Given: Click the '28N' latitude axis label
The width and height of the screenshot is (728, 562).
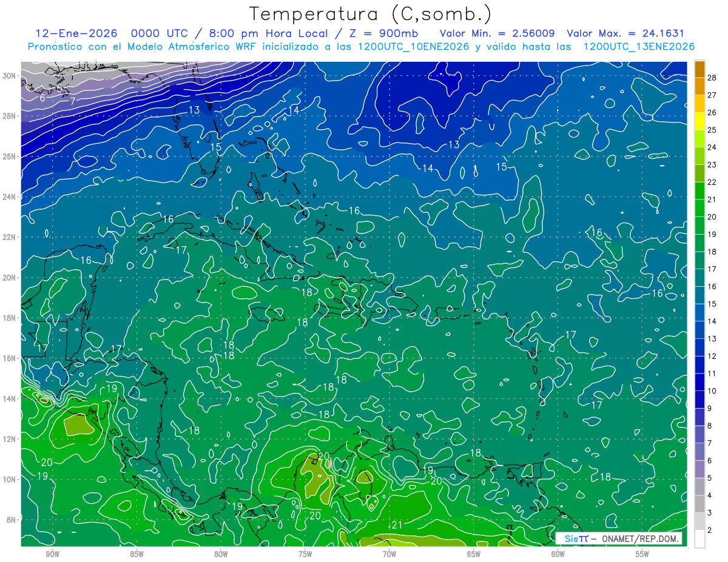Looking at the screenshot, I should click(x=10, y=116).
